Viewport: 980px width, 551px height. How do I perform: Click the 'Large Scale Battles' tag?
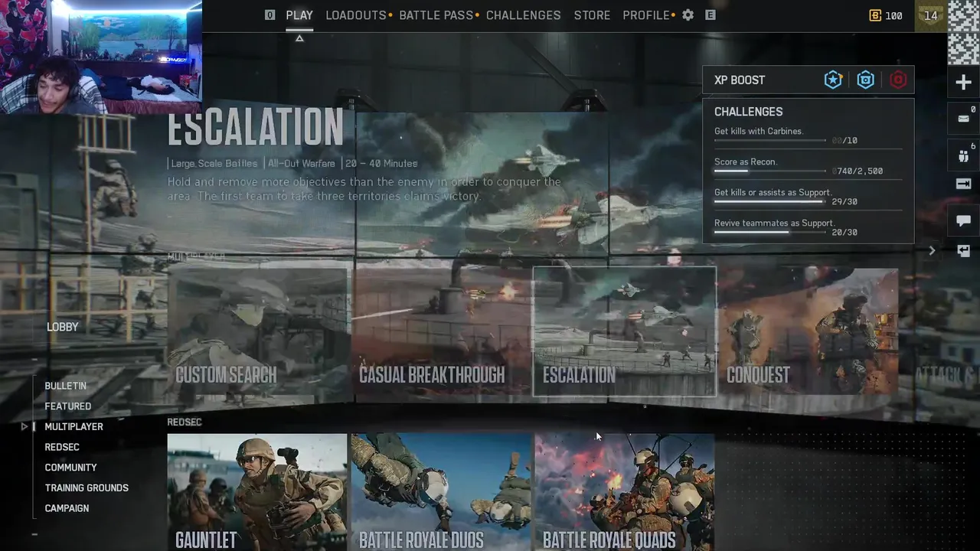pyautogui.click(x=214, y=163)
